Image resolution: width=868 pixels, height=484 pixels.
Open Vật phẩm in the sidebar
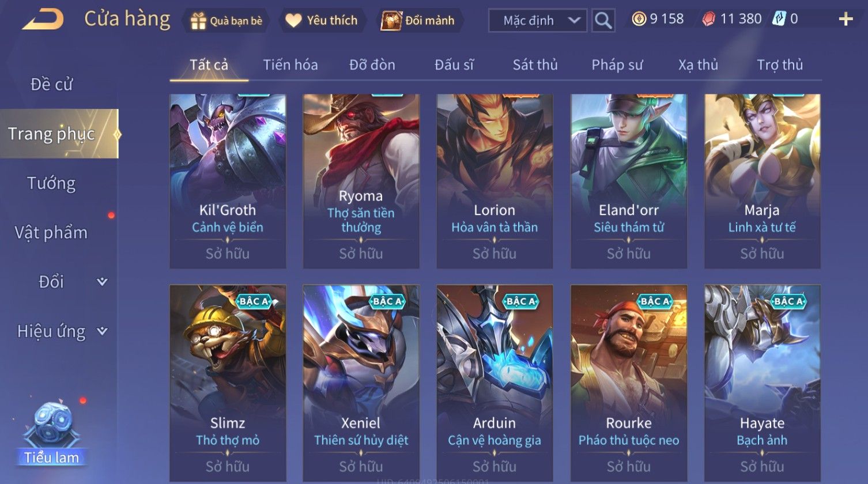point(51,233)
